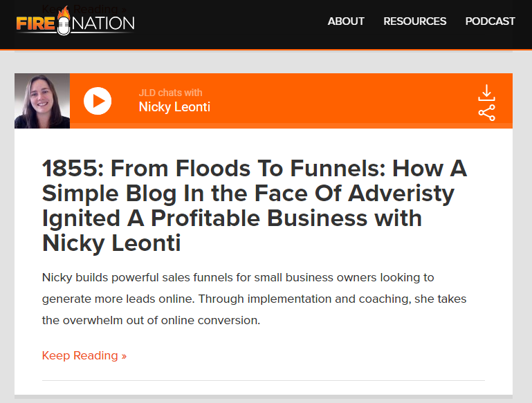Viewport: 532px width, 403px height.
Task: Click the word FIRE in the logo
Action: pyautogui.click(x=35, y=24)
